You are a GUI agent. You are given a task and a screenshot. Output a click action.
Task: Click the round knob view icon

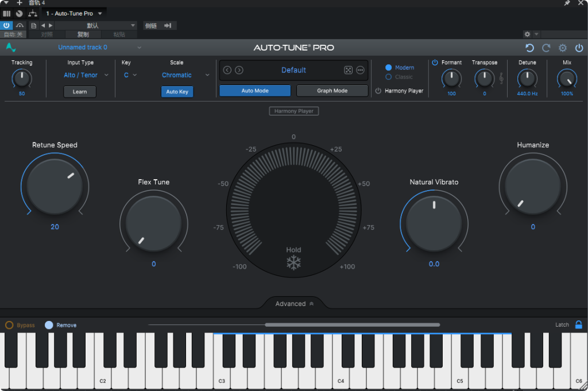tap(19, 14)
